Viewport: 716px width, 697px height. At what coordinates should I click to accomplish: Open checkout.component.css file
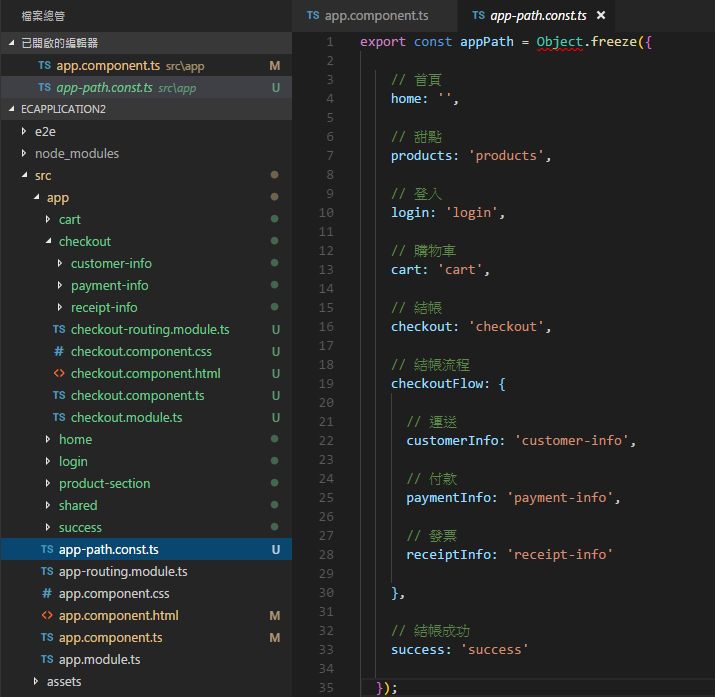(x=146, y=351)
